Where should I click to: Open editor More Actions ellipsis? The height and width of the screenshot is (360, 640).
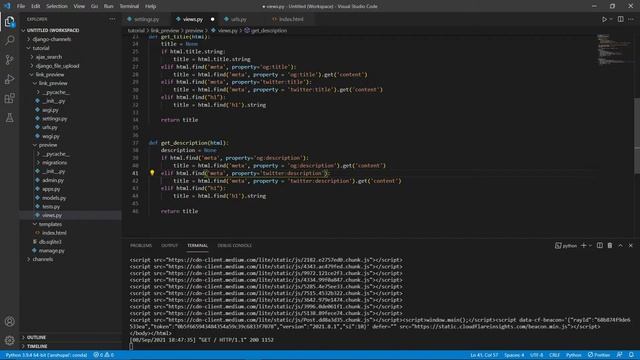631,19
